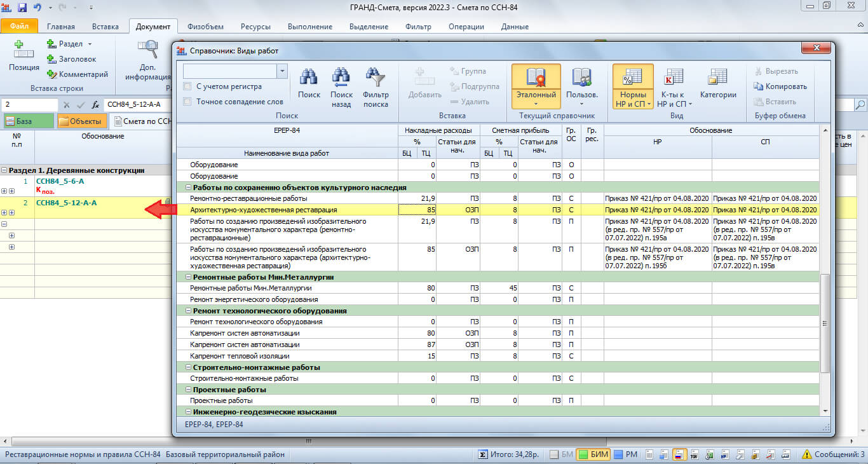Click the row number field showing 2

click(30, 104)
